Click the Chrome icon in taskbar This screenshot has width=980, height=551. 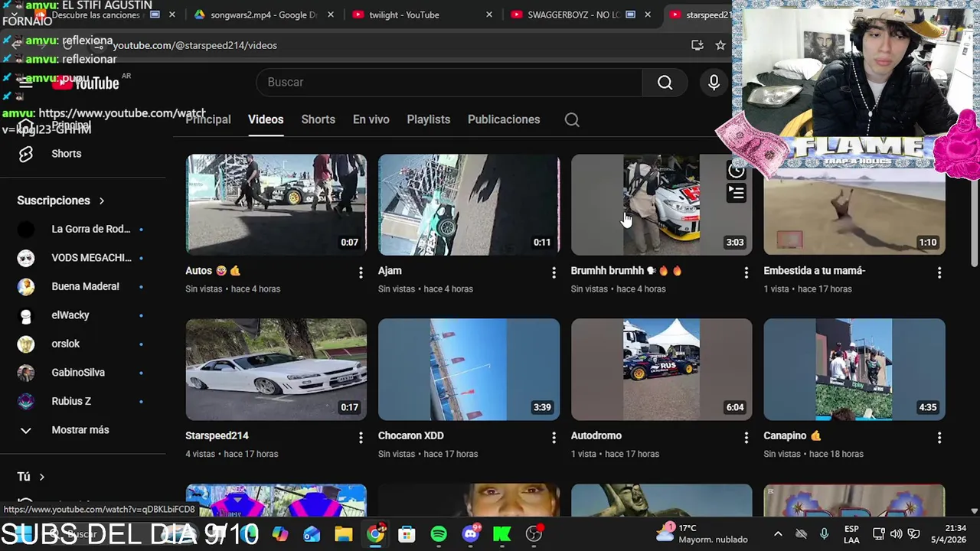point(375,534)
